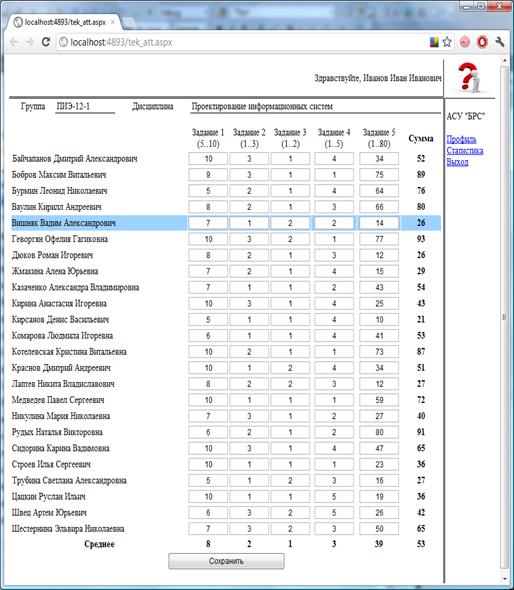Edit Задание 1 score for Бобров Максим
The height and width of the screenshot is (590, 514).
coord(208,175)
